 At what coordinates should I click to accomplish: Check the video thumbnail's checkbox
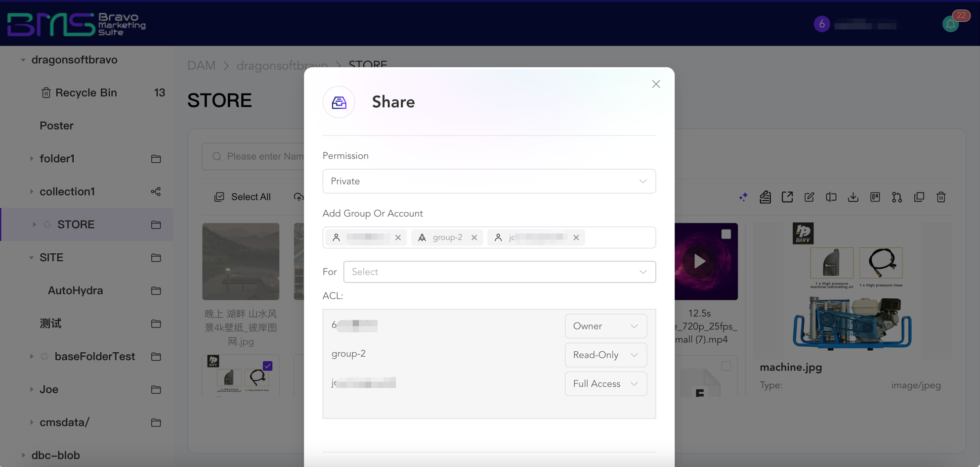pos(726,234)
